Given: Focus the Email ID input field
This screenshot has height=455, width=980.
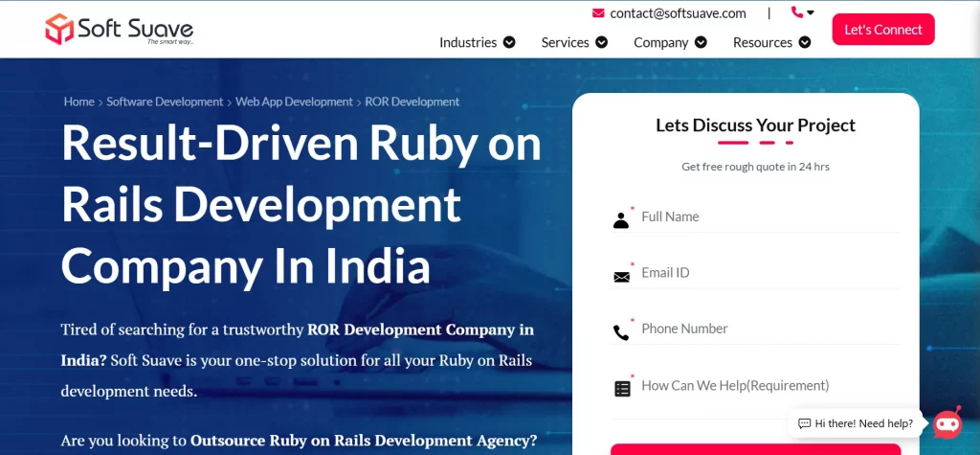Looking at the screenshot, I should [x=766, y=273].
